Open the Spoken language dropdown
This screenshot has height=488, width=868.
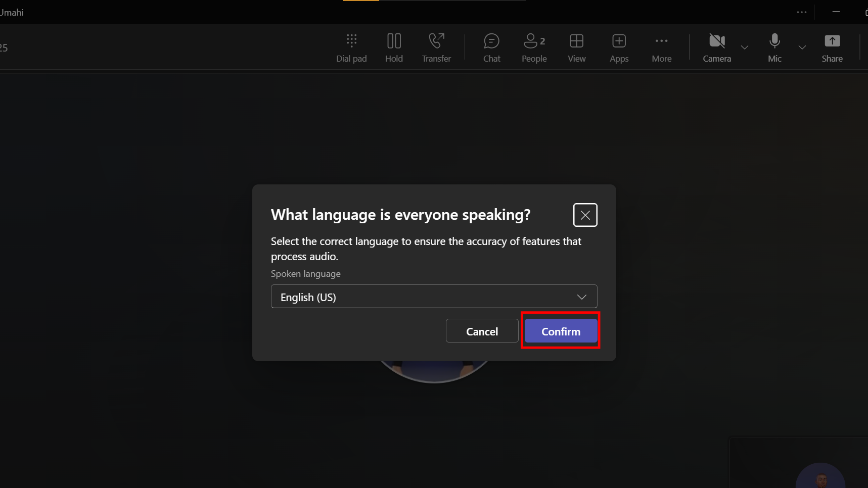point(434,297)
